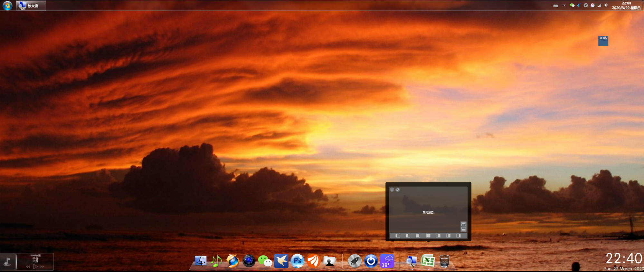Select the 放大镜 taskbar button
Image resolution: width=644 pixels, height=272 pixels.
click(x=31, y=5)
